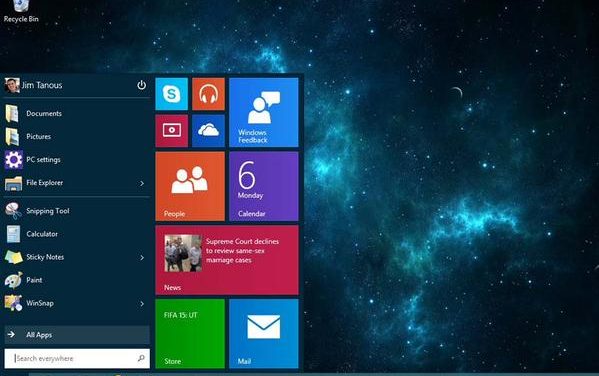Screen dimensions: 599x376
Task: Open the Skype tile
Action: coord(172,94)
